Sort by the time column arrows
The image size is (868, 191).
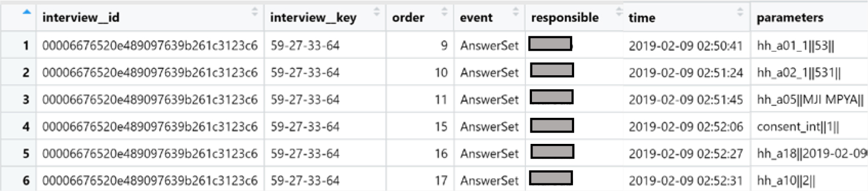coord(740,12)
